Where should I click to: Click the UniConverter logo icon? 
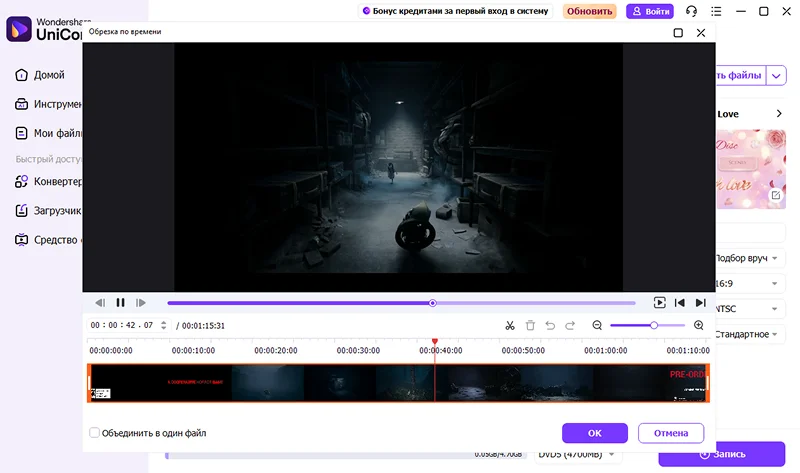(19, 29)
